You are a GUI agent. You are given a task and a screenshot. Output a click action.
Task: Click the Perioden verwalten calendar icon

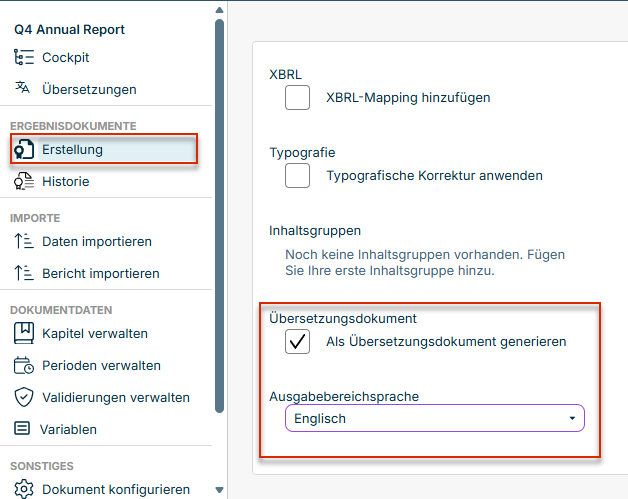24,365
